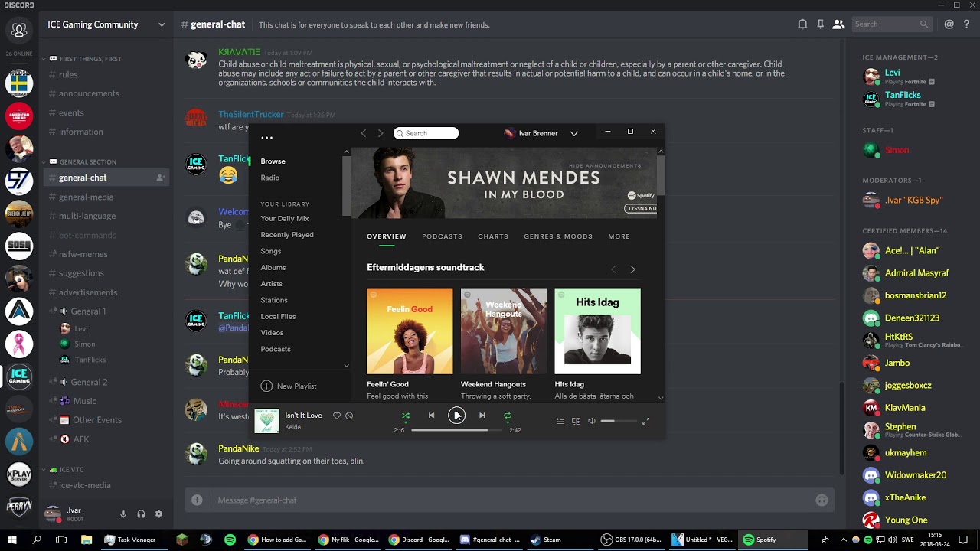Open Discord friends home icon
This screenshot has width=980, height=551.
[19, 31]
